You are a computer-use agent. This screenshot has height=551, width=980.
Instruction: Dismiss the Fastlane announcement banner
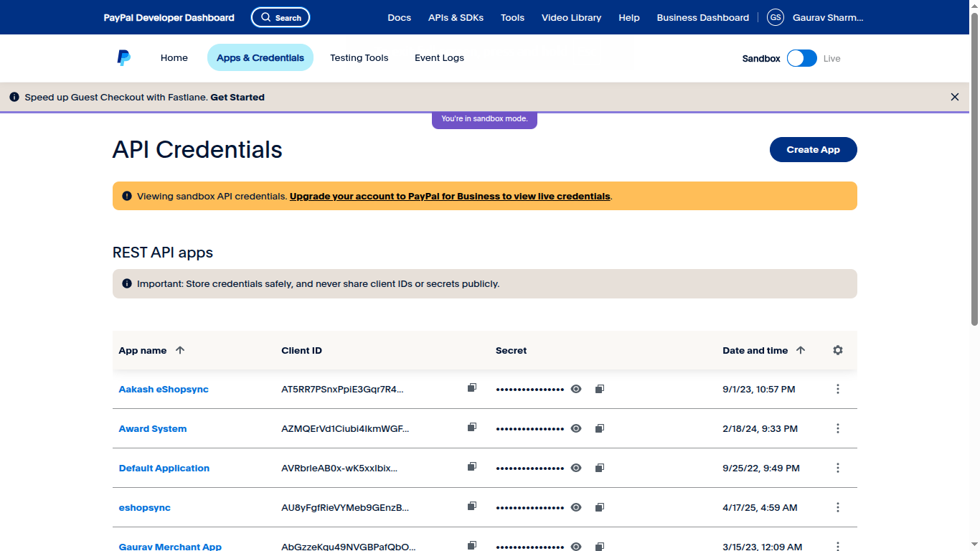(x=955, y=96)
